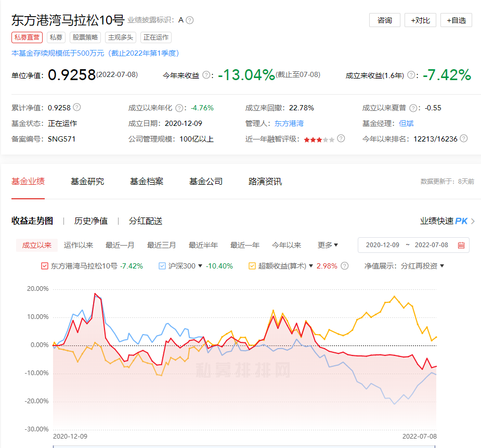The width and height of the screenshot is (481, 448).
Task: Click help icon beside 业绩披露标识 A
Action: 190,20
